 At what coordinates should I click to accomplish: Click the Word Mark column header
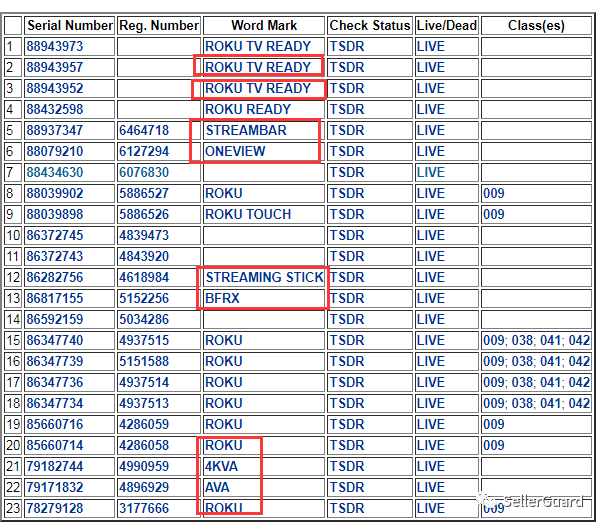point(264,25)
